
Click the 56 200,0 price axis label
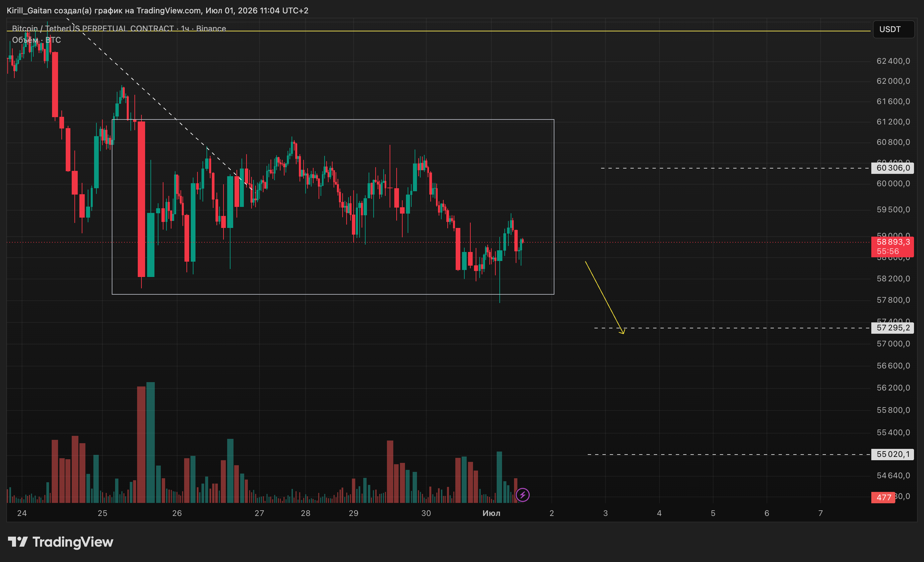coord(893,387)
